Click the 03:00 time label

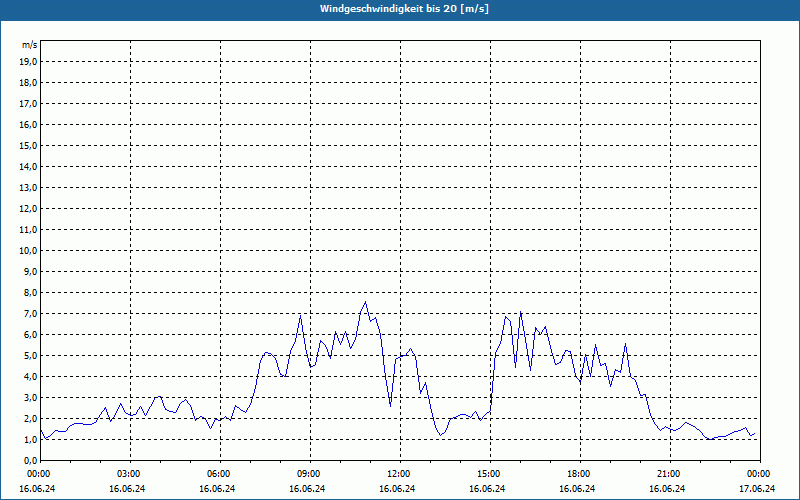coord(131,474)
